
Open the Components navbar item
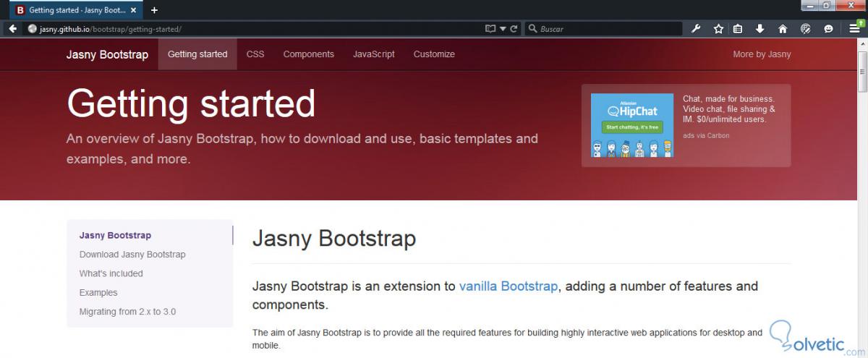[x=309, y=54]
